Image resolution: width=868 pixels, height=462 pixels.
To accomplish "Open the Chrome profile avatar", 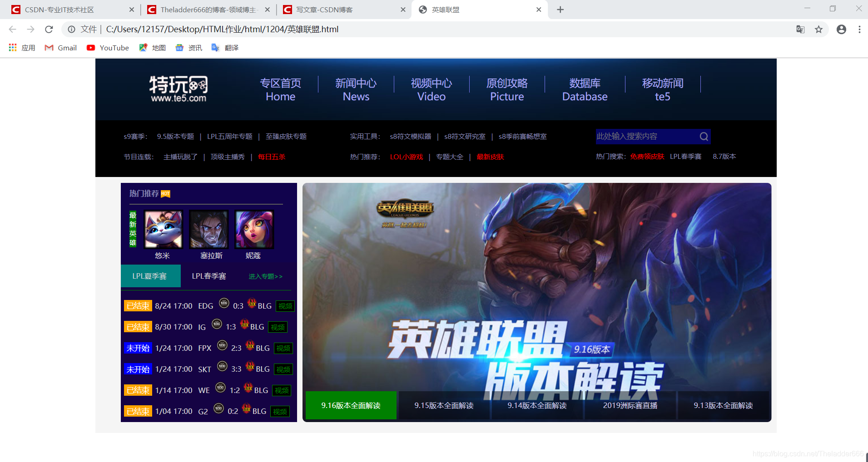I will click(x=841, y=29).
